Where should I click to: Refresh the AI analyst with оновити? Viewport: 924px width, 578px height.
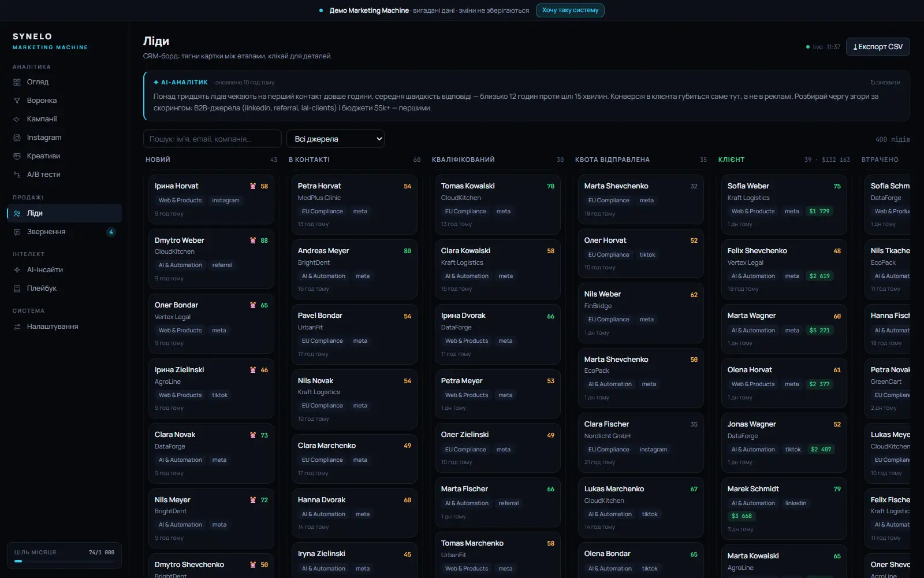point(885,83)
